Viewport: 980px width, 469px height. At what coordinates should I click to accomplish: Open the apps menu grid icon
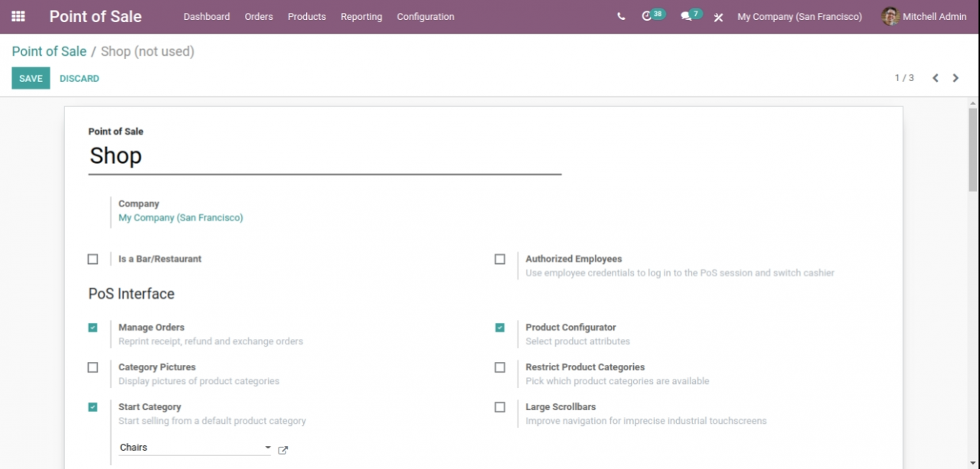[18, 16]
